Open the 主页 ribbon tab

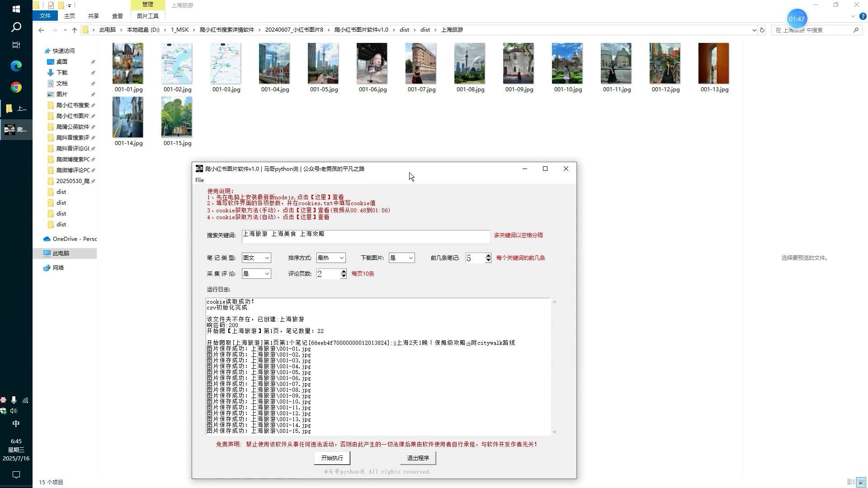70,16
